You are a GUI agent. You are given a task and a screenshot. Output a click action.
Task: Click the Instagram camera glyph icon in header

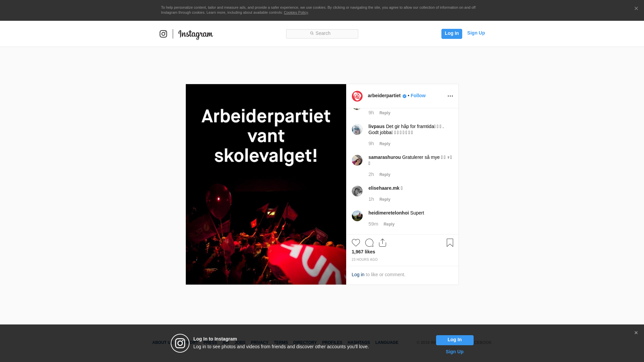[x=163, y=34]
